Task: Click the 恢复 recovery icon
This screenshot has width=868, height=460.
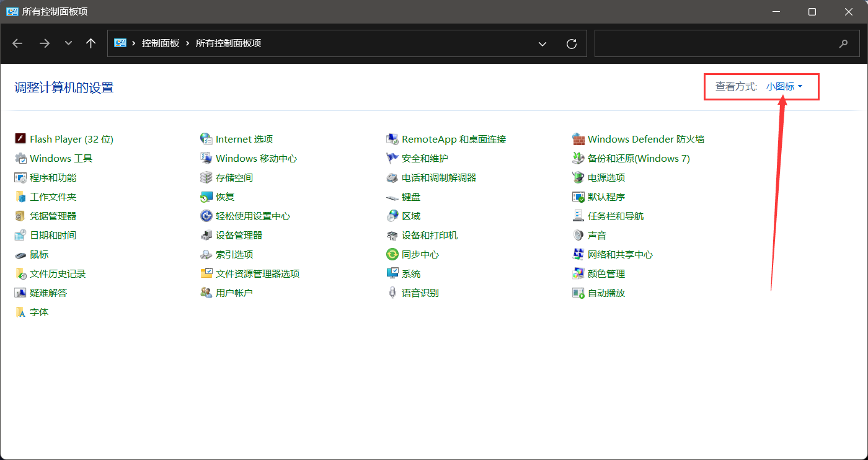Action: [x=206, y=197]
